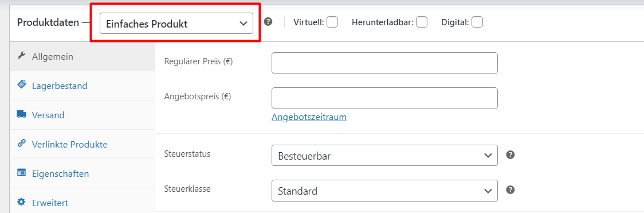Open the Steuerstatus Besteuerbar dropdown
Screen dimensions: 644x213
tap(384, 156)
